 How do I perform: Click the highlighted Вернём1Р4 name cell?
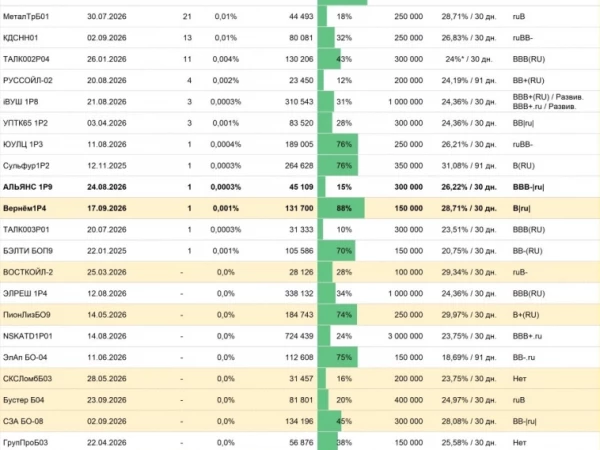tap(24, 209)
